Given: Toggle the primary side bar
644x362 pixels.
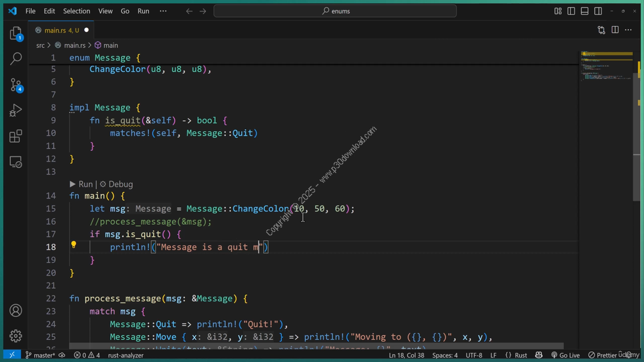Looking at the screenshot, I should [x=571, y=11].
